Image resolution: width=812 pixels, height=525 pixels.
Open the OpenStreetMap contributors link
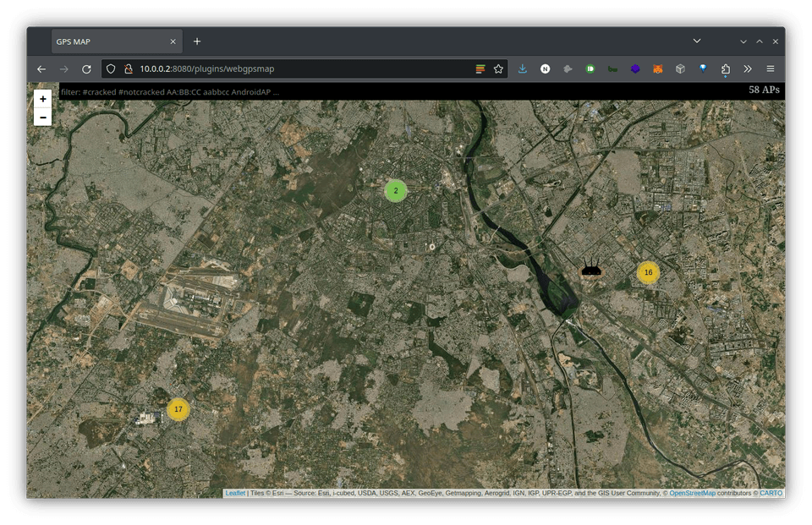(692, 493)
